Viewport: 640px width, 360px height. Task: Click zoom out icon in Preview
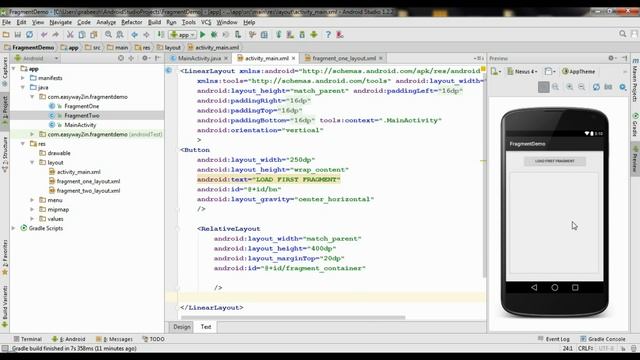pyautogui.click(x=582, y=87)
